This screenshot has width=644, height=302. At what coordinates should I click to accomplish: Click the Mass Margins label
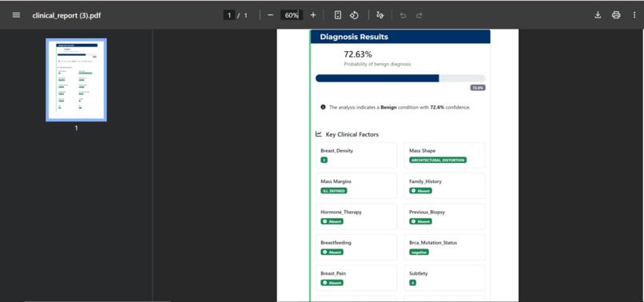pyautogui.click(x=336, y=181)
